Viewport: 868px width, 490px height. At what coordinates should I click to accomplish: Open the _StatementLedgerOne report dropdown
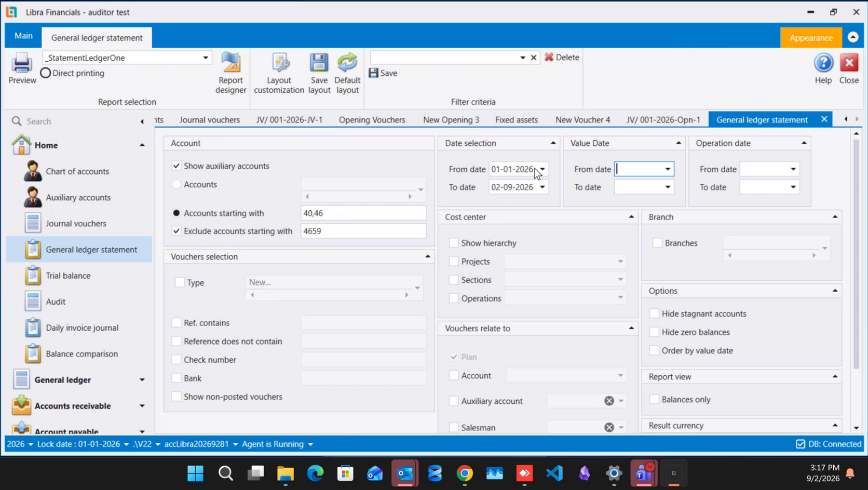pyautogui.click(x=206, y=58)
